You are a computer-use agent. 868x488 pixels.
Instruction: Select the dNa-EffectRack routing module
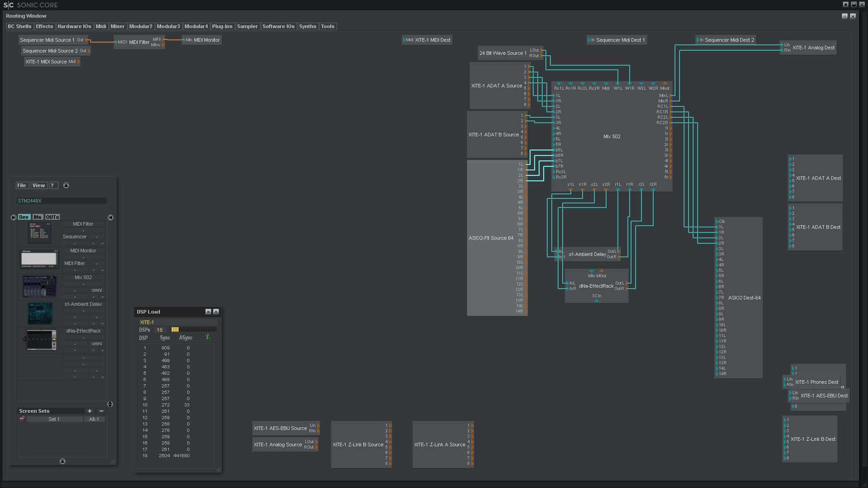[596, 286]
